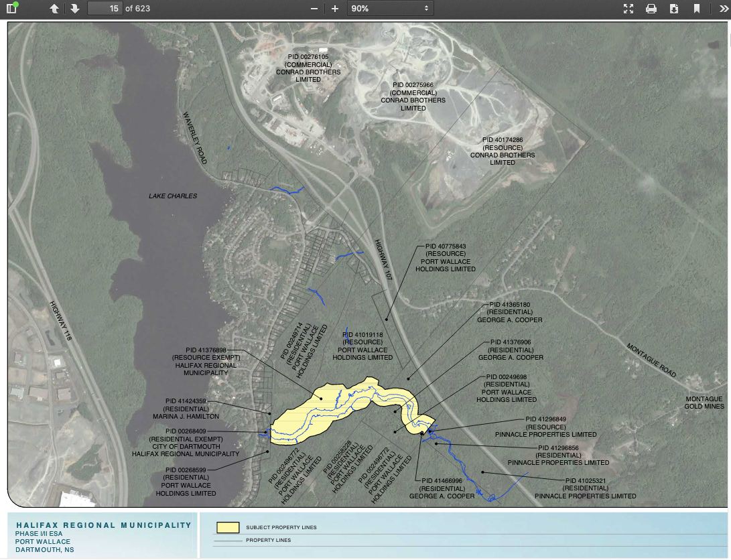Viewport: 731px width, 560px height.
Task: Zoom out with the minus button
Action: (x=314, y=9)
